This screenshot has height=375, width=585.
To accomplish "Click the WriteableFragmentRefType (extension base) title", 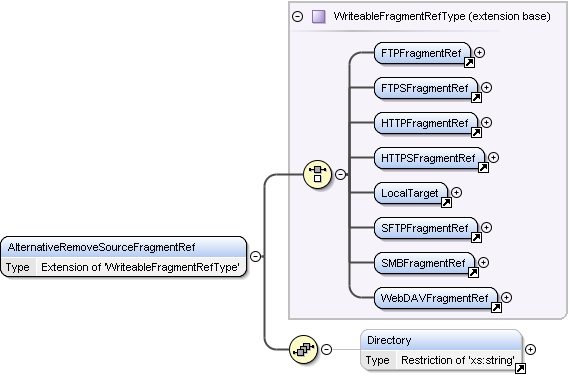I will point(442,17).
